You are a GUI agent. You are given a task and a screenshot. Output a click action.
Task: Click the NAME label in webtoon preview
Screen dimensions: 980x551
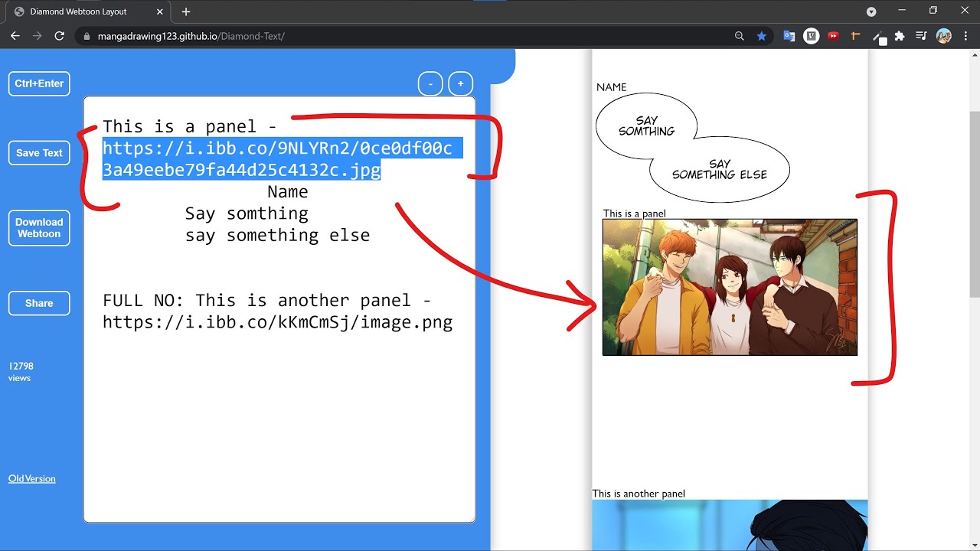click(x=612, y=87)
